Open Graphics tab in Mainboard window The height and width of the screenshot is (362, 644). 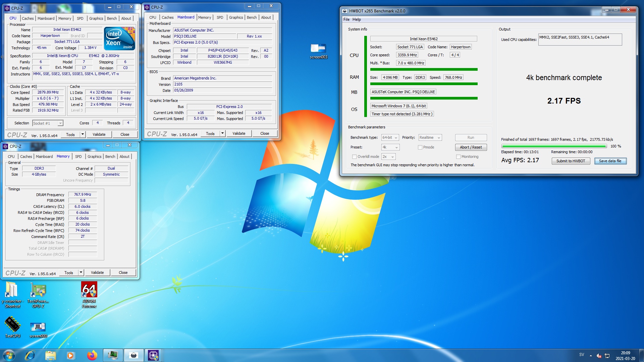click(x=236, y=17)
